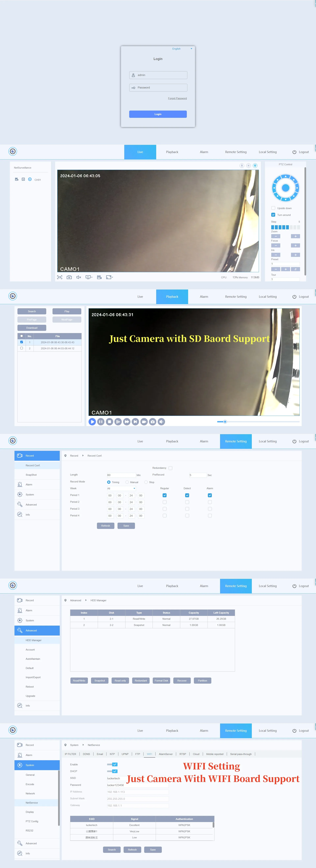The image size is (316, 868).
Task: Click the fast forward playback icon
Action: (127, 421)
